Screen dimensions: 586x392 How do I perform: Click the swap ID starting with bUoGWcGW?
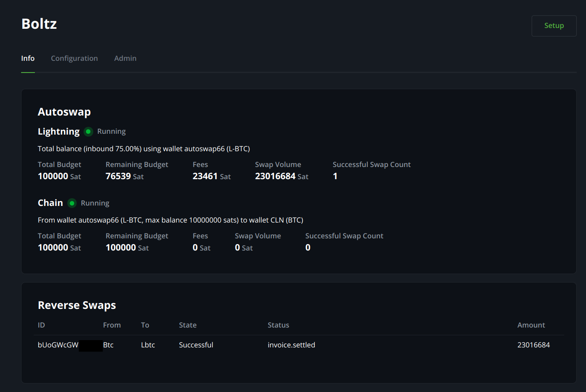tap(58, 345)
